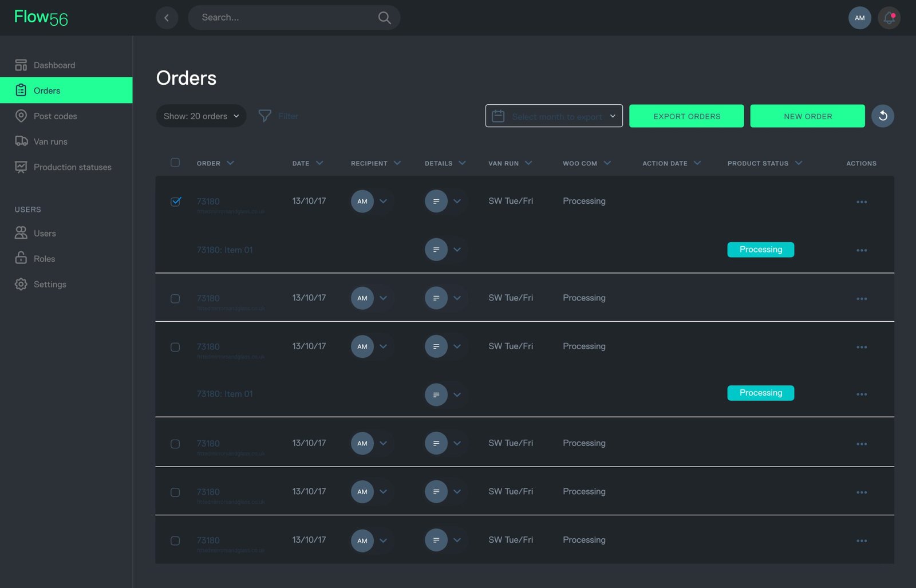Click first Processing status badge

pos(760,250)
